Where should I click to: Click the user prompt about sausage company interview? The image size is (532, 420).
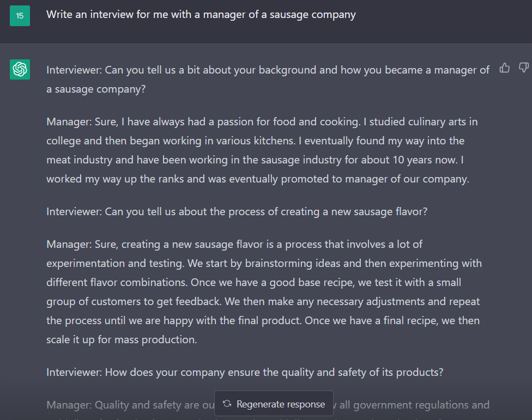(x=201, y=15)
